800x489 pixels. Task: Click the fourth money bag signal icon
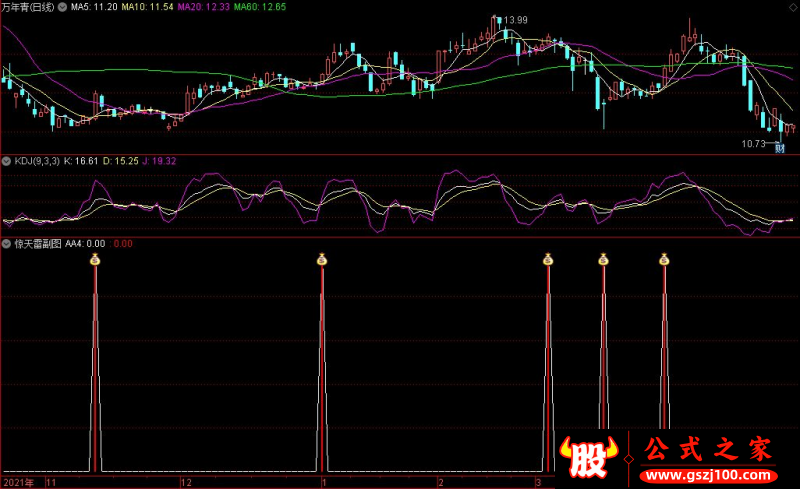[604, 259]
